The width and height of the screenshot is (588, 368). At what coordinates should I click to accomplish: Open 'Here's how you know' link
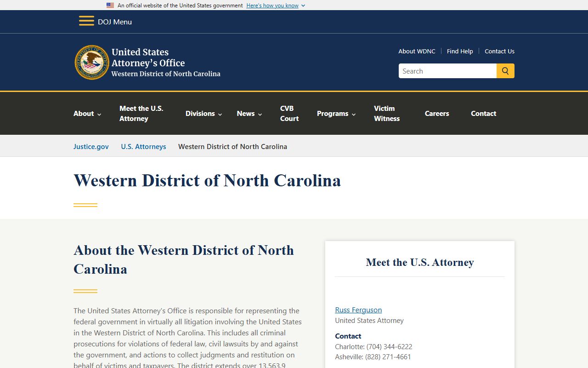pos(272,6)
